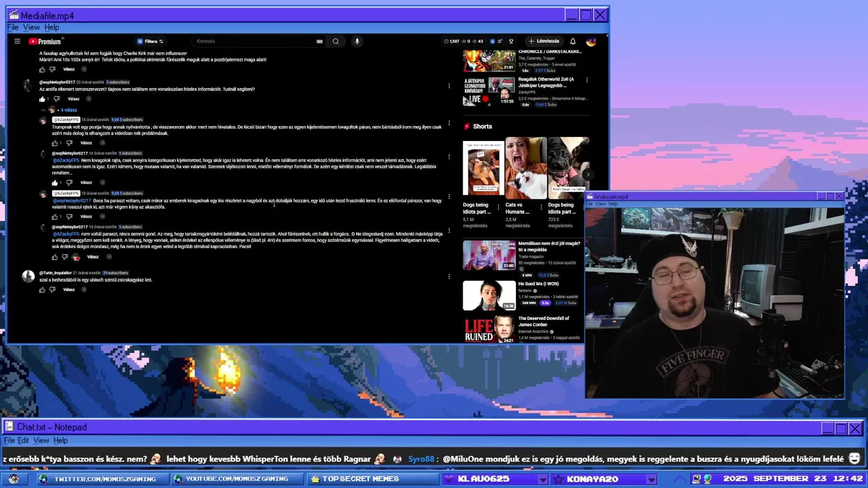
Task: Open options for 'Reagálok Otherworld Zoli' video
Action: 587,80
